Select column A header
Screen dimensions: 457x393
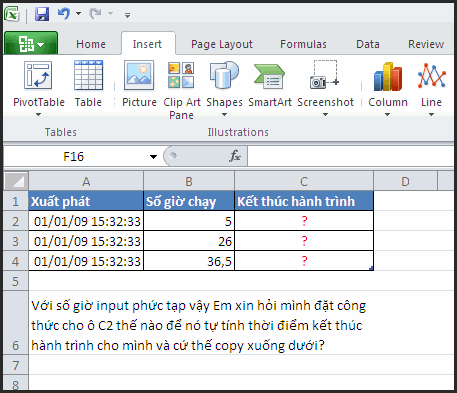[86, 181]
